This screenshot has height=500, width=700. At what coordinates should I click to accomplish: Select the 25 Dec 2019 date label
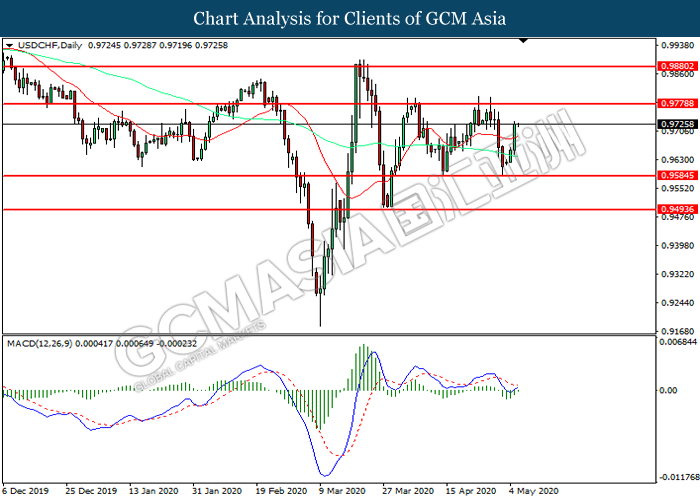(91, 491)
